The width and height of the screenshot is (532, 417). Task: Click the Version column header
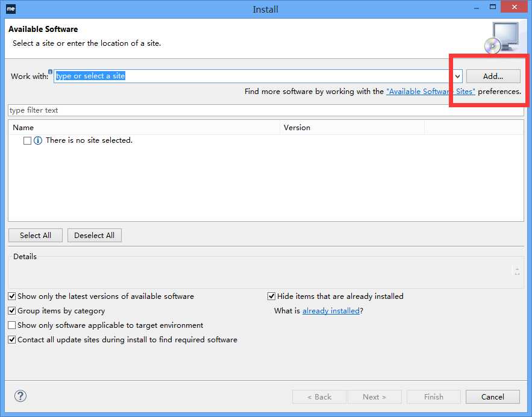[352, 128]
